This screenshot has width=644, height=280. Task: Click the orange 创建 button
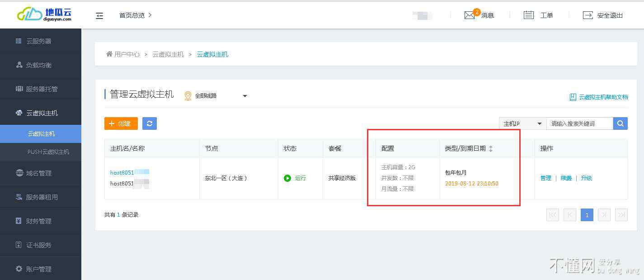(x=121, y=123)
